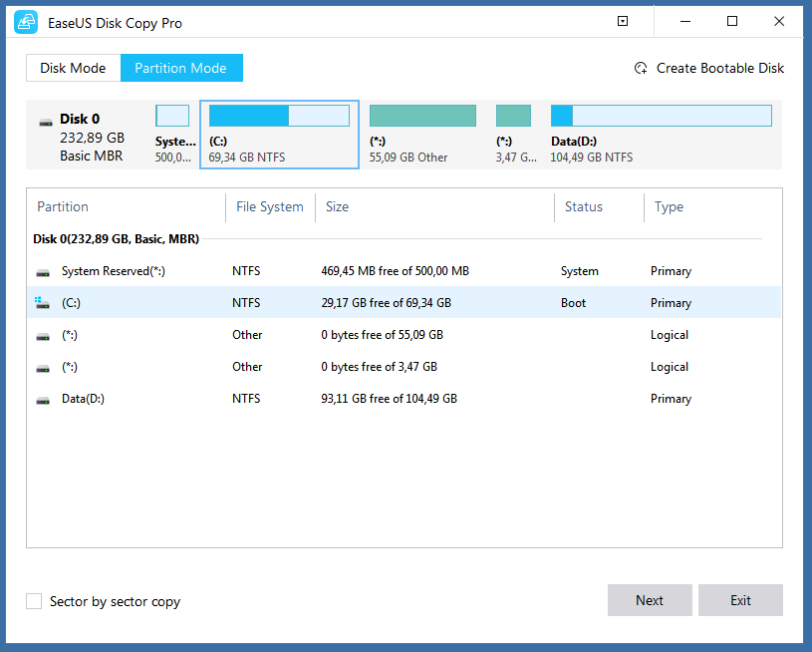Click the Windows icon beside the (C:) row
The height and width of the screenshot is (652, 812).
pos(43,303)
